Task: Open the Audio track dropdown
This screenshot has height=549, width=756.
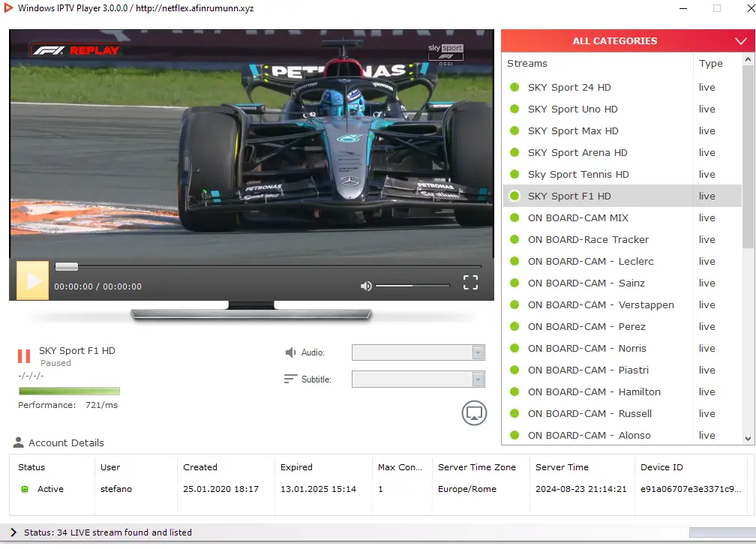Action: click(418, 352)
